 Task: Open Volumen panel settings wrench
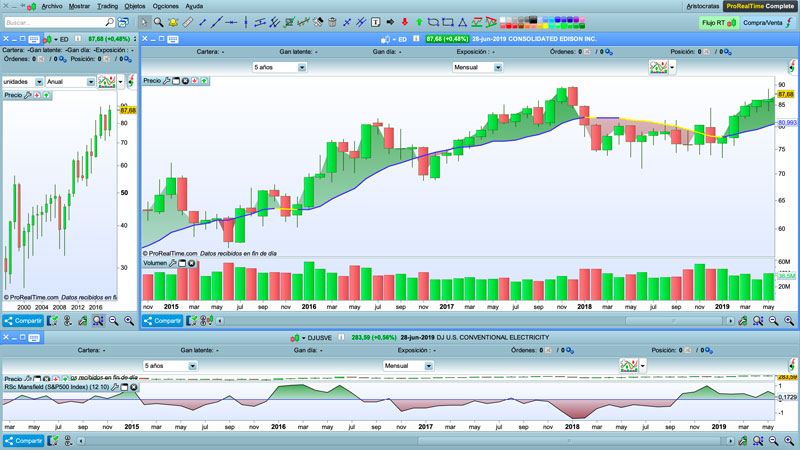pos(172,263)
